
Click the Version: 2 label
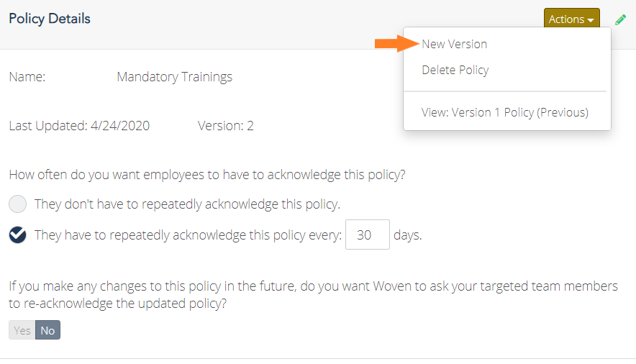225,126
